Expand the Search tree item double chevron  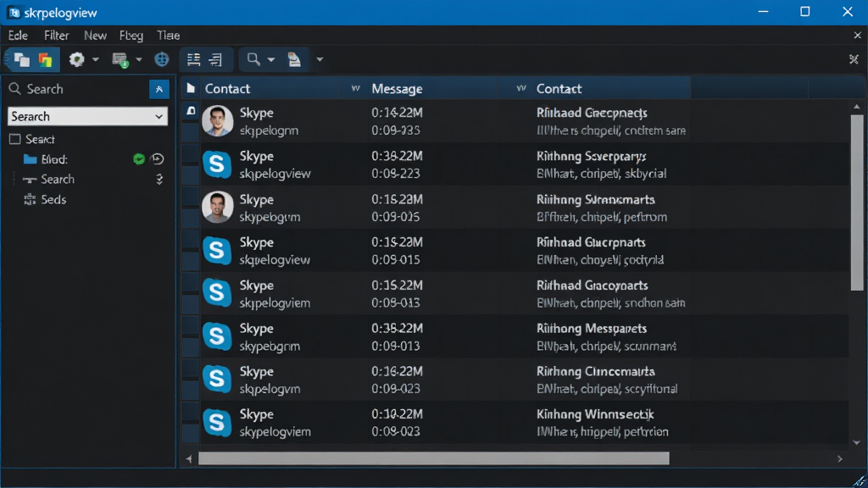click(x=159, y=180)
